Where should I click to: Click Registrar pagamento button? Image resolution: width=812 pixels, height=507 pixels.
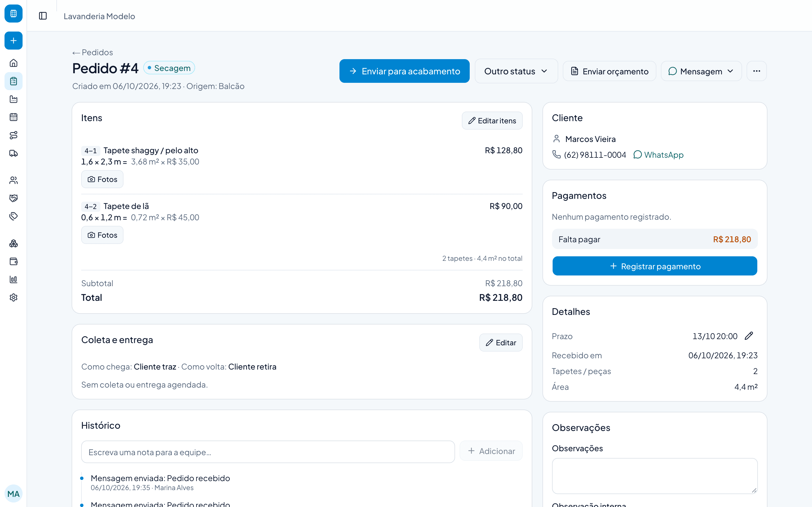(655, 266)
